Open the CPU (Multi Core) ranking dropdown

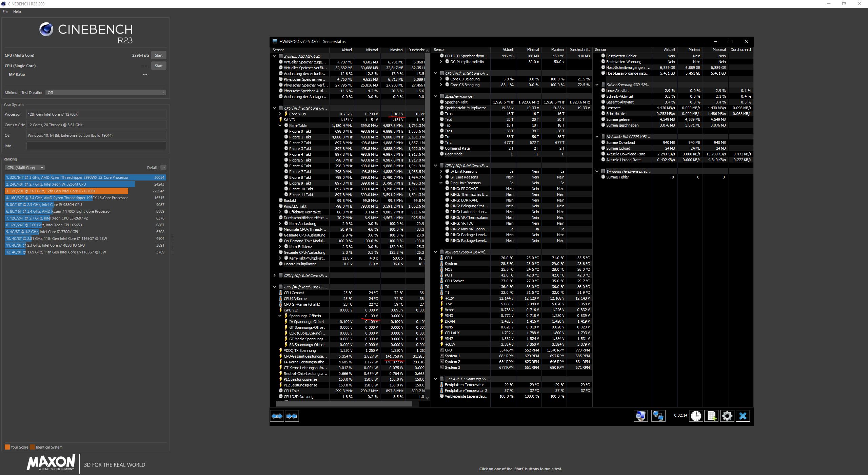(x=25, y=168)
